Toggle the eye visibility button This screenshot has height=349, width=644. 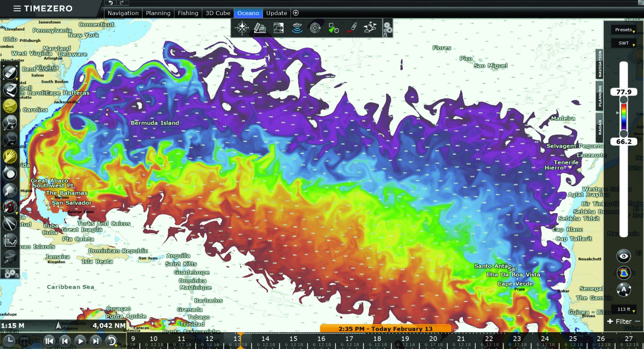tap(623, 256)
